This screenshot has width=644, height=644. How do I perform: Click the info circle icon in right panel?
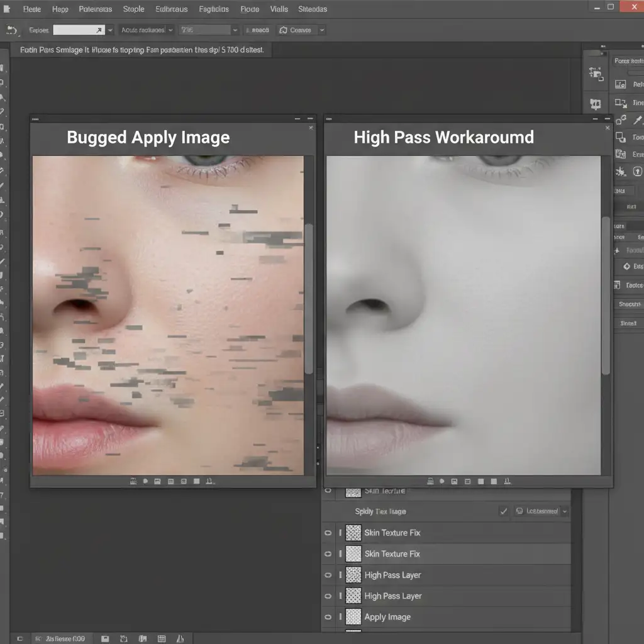[x=638, y=171]
